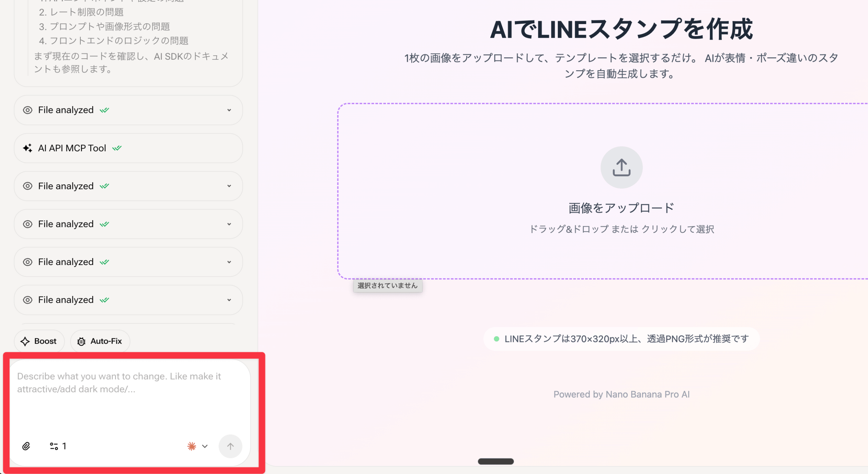Click the green double-check status on AI API MCP Tool
This screenshot has height=474, width=868.
tap(116, 148)
